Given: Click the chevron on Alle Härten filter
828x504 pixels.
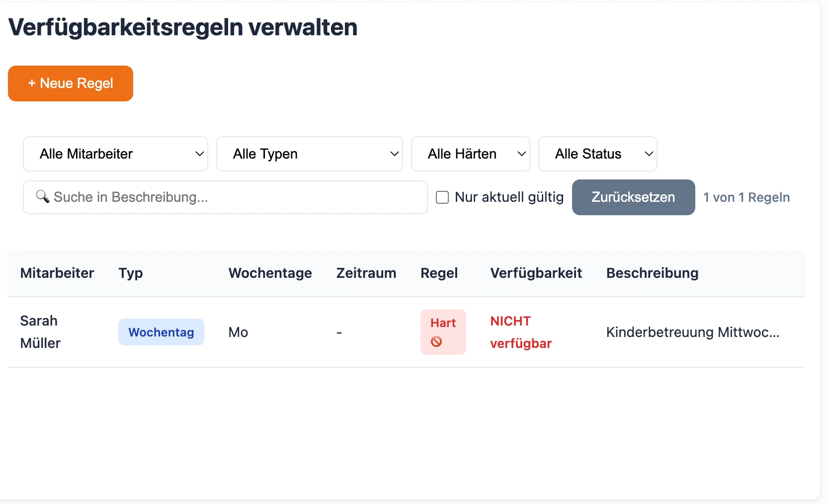Looking at the screenshot, I should 521,154.
